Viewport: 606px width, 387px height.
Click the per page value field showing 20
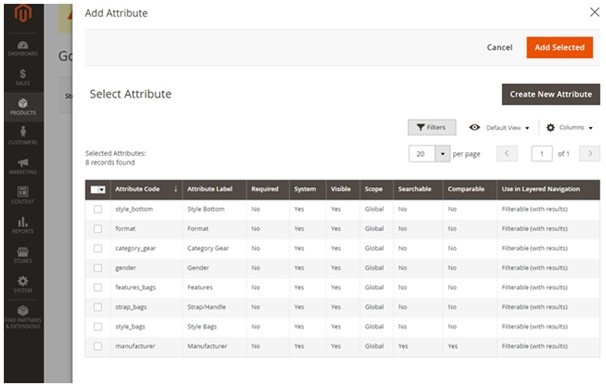click(422, 153)
